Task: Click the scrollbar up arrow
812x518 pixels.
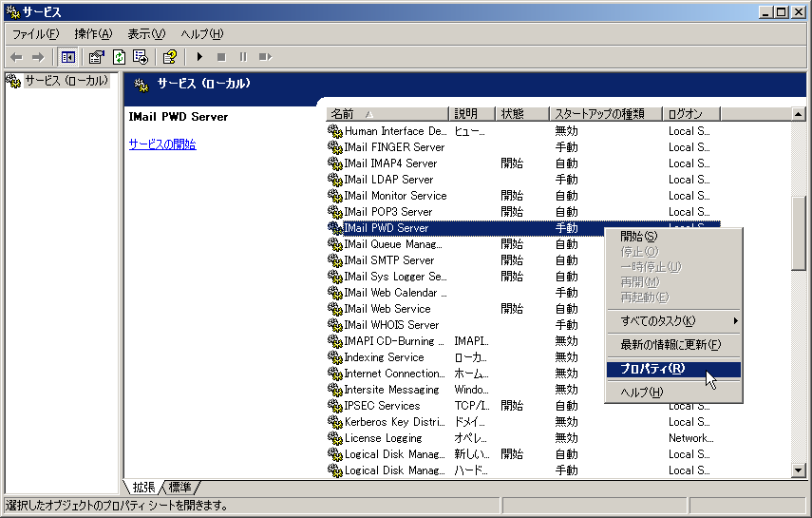Action: [x=798, y=114]
